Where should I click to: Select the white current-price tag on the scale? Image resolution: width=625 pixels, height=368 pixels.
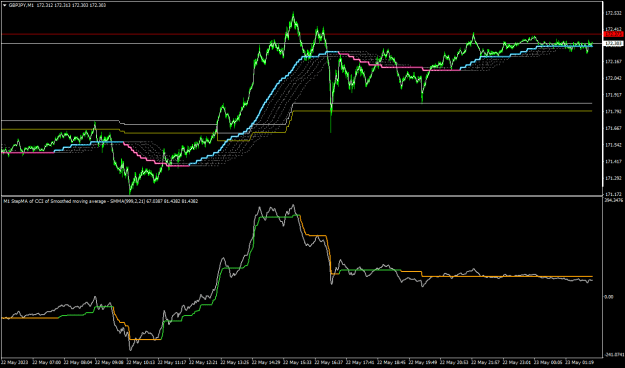coord(613,43)
